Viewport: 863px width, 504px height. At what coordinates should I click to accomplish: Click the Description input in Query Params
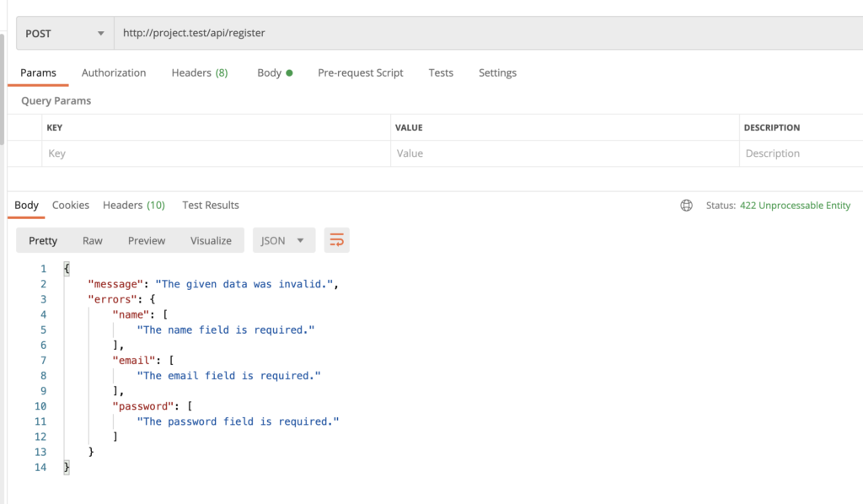pyautogui.click(x=799, y=154)
